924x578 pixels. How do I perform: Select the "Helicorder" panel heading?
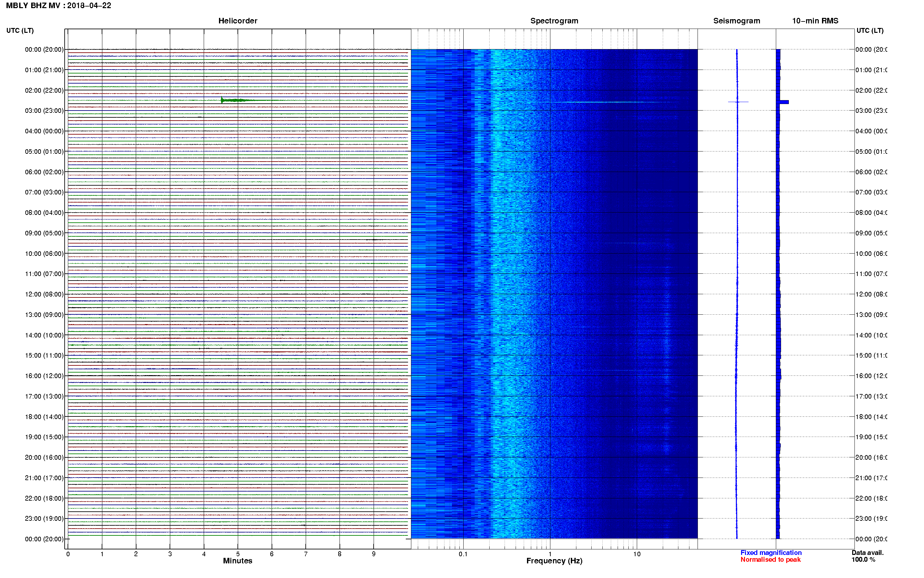click(x=237, y=21)
